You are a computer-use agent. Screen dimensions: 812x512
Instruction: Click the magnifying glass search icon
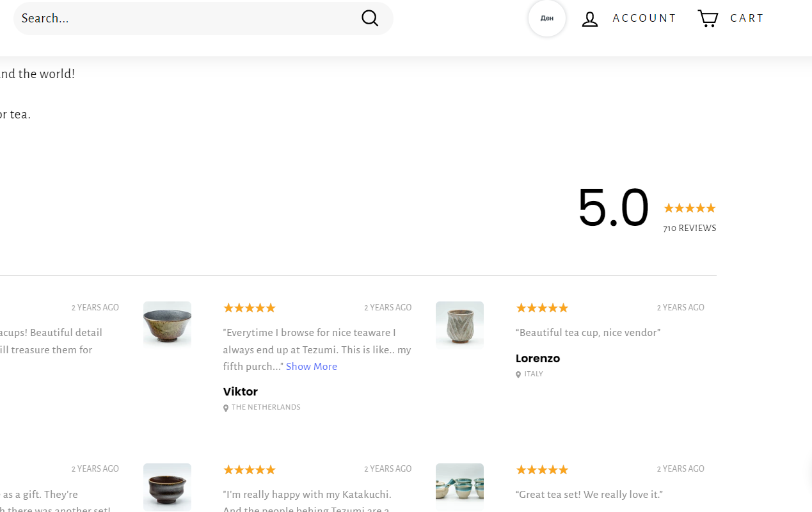(x=370, y=18)
